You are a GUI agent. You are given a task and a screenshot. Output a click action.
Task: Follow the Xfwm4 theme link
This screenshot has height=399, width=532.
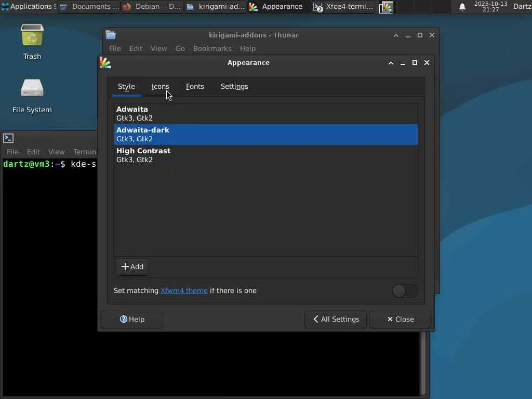click(x=184, y=291)
